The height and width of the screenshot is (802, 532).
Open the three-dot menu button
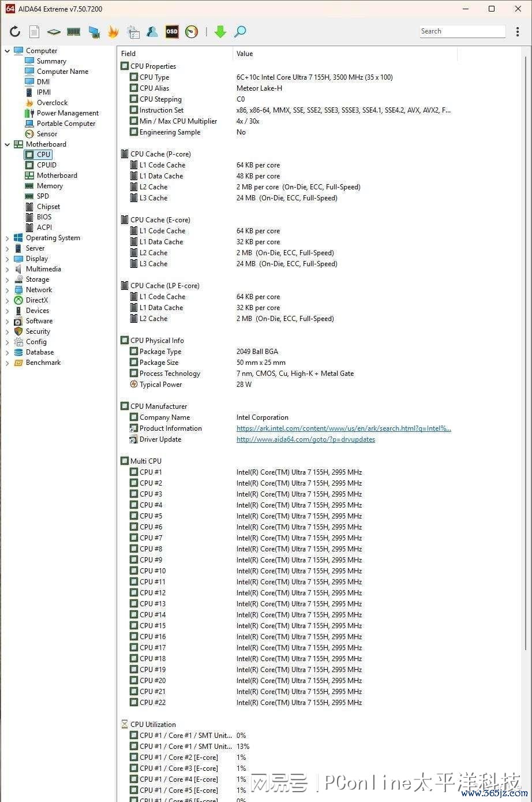(518, 32)
